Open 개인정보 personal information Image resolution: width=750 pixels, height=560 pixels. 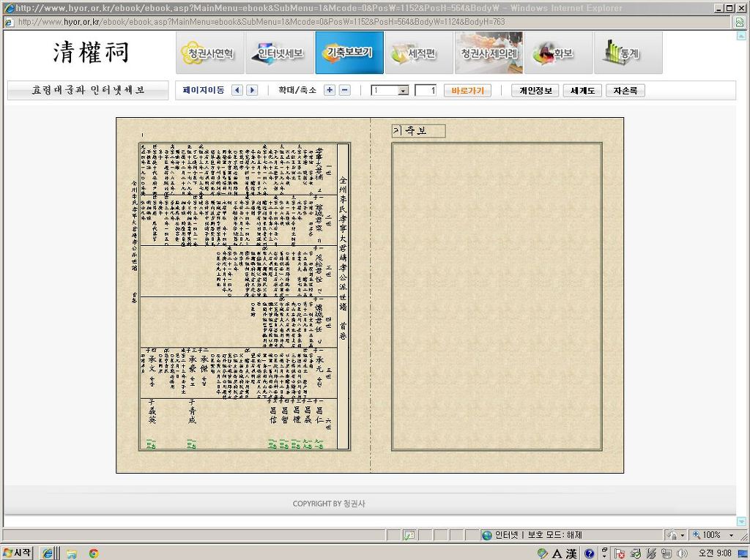tap(535, 91)
